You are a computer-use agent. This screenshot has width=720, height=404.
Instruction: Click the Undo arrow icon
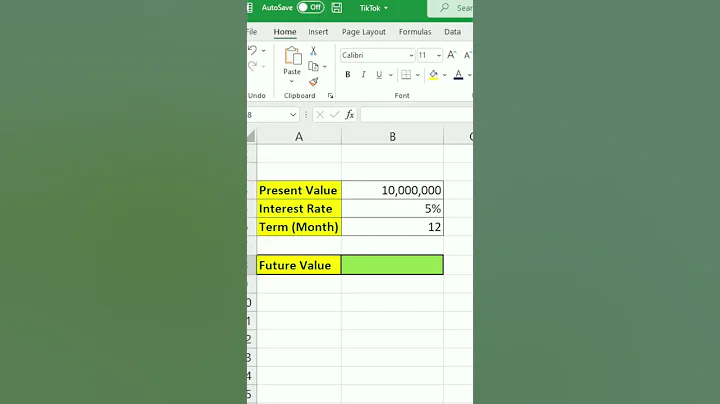point(253,50)
